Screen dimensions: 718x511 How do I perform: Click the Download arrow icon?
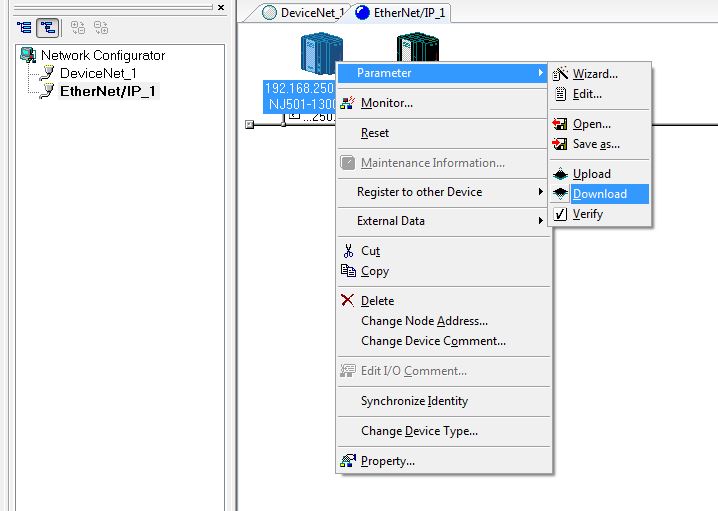[x=560, y=194]
